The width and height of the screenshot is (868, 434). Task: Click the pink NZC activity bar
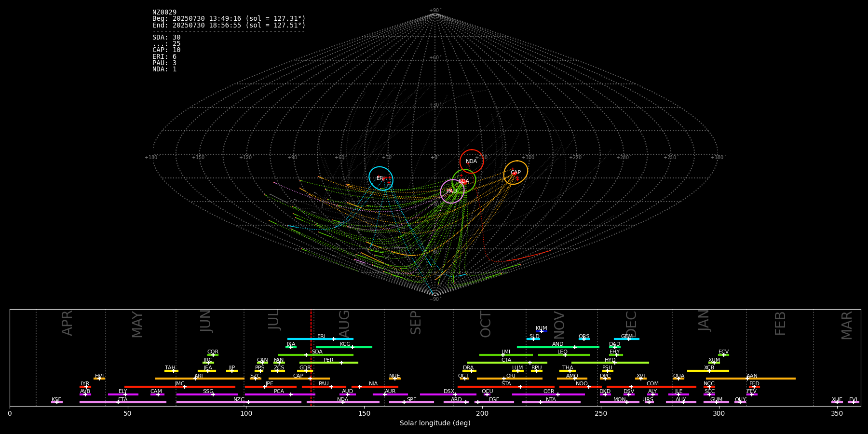[239, 402]
